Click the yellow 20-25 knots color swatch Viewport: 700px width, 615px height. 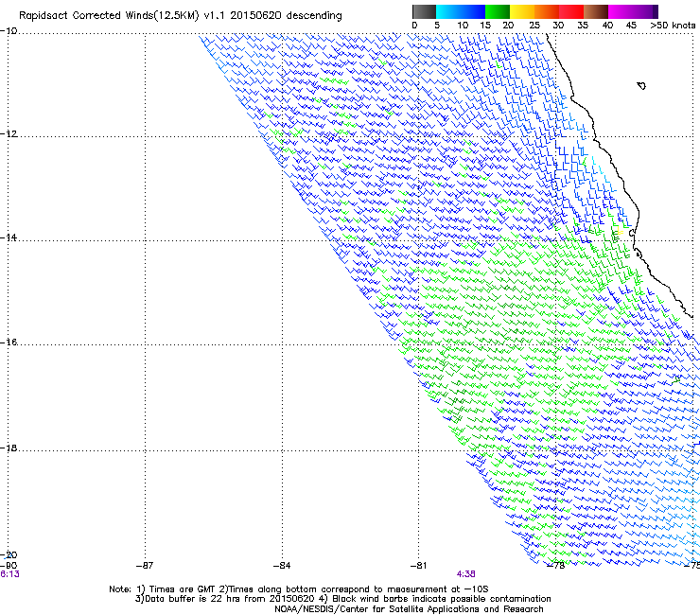click(x=522, y=11)
